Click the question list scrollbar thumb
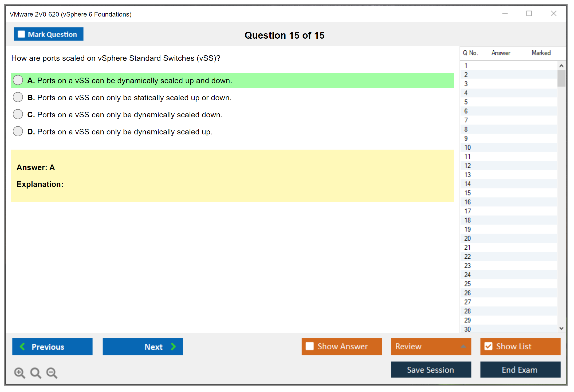Image resolution: width=574 pixels, height=392 pixels. [x=561, y=78]
